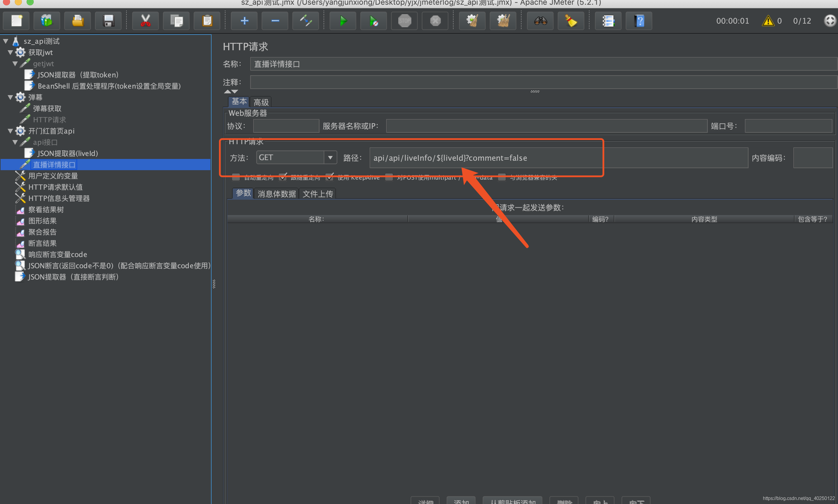Click the broom Reset Search icon
The image size is (838, 504).
[x=571, y=21]
